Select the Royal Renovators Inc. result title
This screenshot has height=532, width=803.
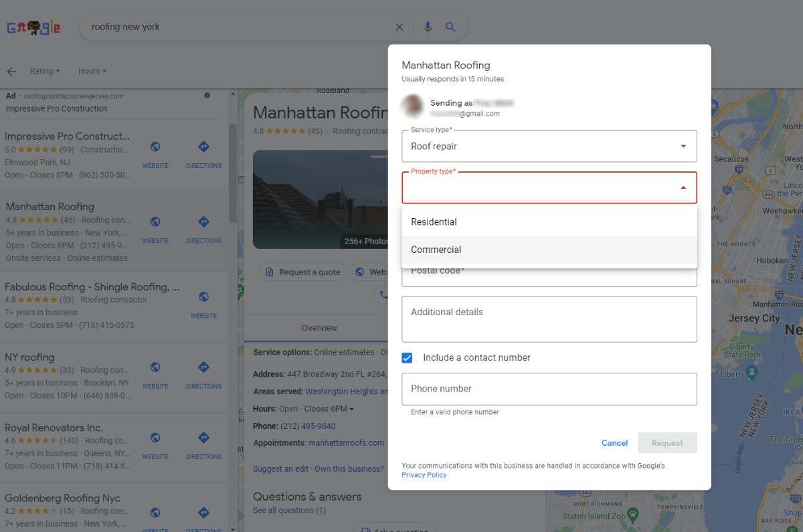coord(54,428)
